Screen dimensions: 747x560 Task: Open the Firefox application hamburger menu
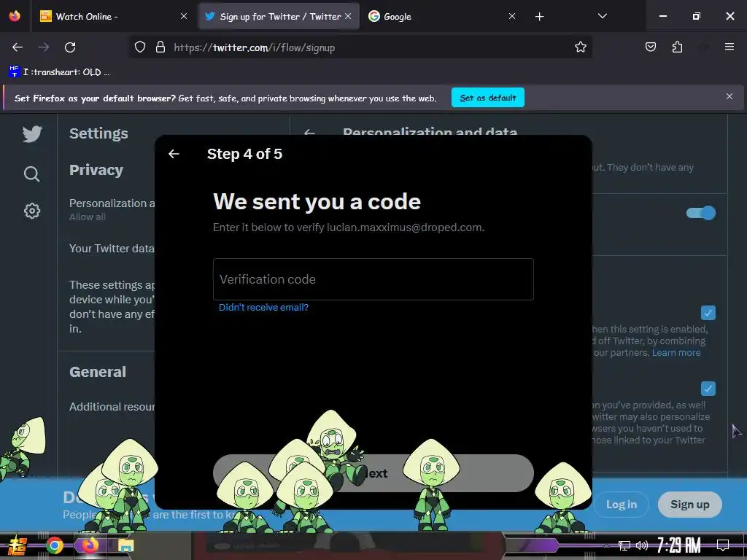click(x=729, y=47)
